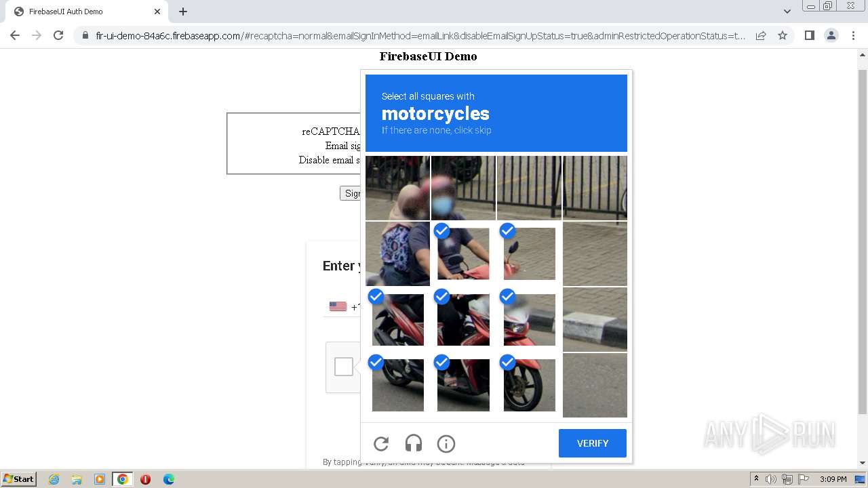Image resolution: width=868 pixels, height=488 pixels.
Task: Deselect tile with red motorcycle front headlight
Action: click(x=529, y=319)
